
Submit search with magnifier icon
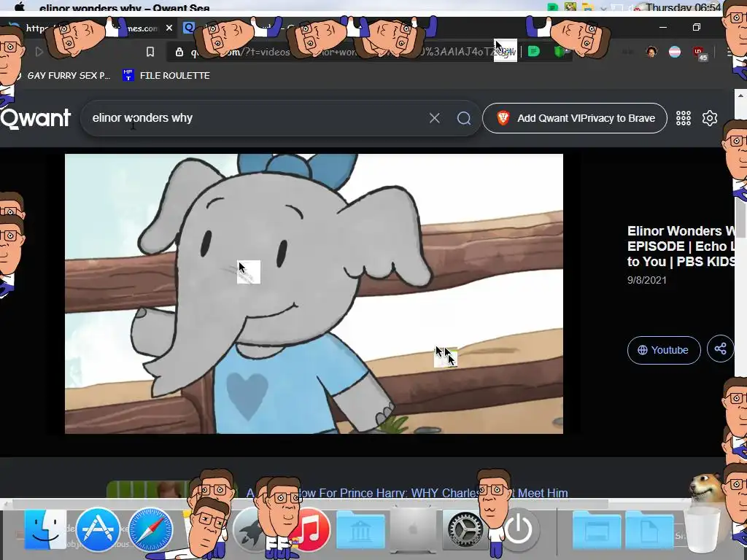pyautogui.click(x=463, y=118)
